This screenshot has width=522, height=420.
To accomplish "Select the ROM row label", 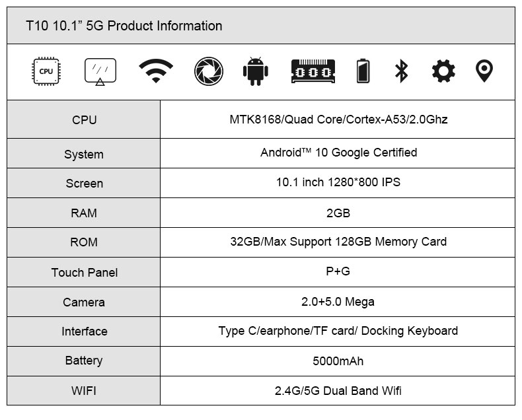I will 84,242.
